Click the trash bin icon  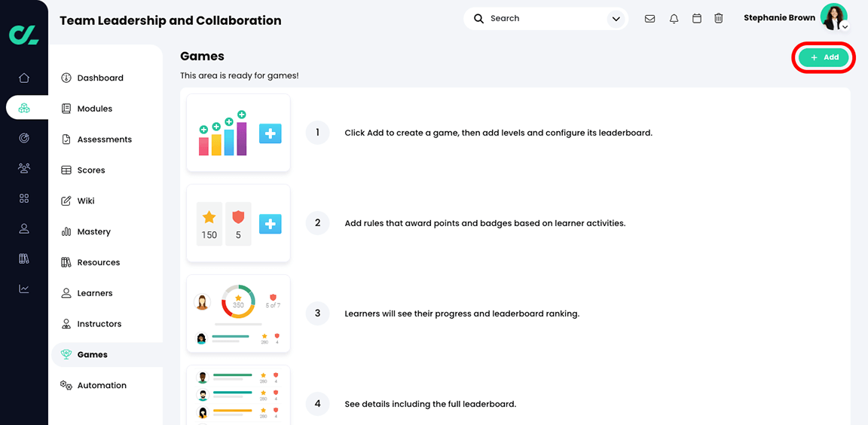point(719,19)
